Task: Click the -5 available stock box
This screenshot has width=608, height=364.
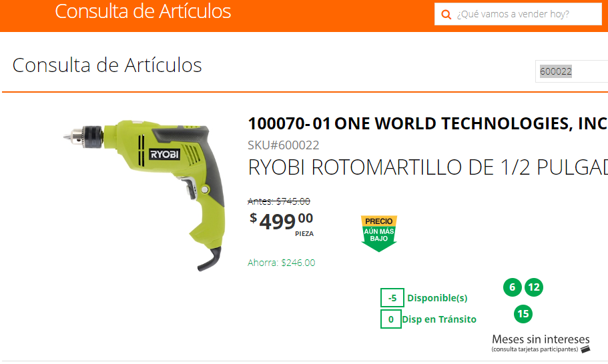Action: click(x=392, y=298)
